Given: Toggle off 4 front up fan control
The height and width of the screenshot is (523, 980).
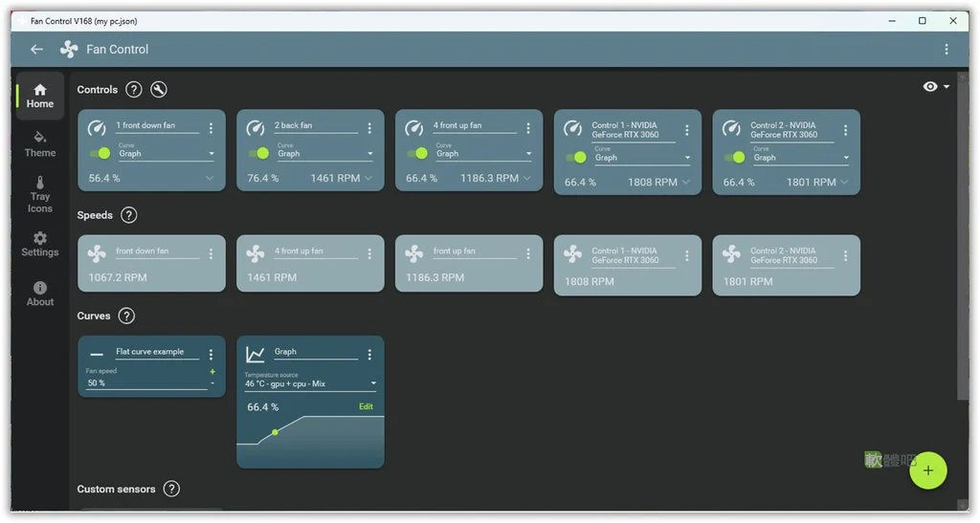Looking at the screenshot, I should pyautogui.click(x=417, y=153).
